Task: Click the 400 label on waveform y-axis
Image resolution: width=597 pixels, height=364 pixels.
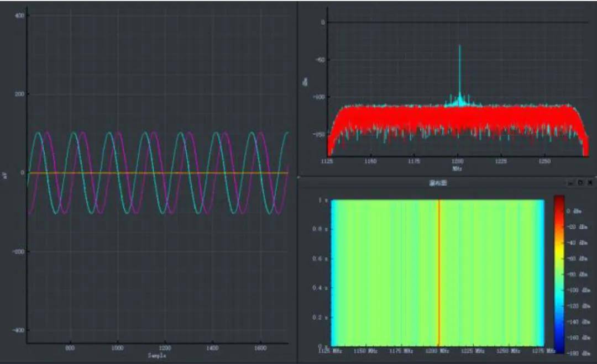Action: pos(19,15)
